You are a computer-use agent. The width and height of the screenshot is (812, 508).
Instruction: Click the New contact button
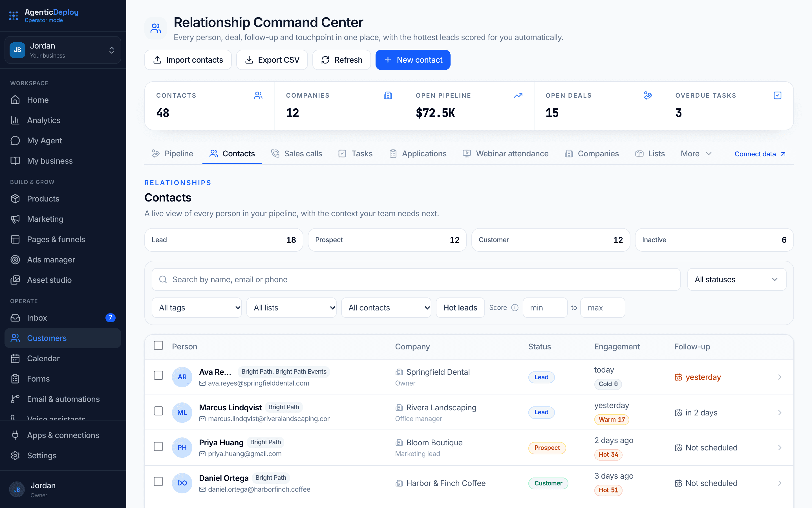413,60
